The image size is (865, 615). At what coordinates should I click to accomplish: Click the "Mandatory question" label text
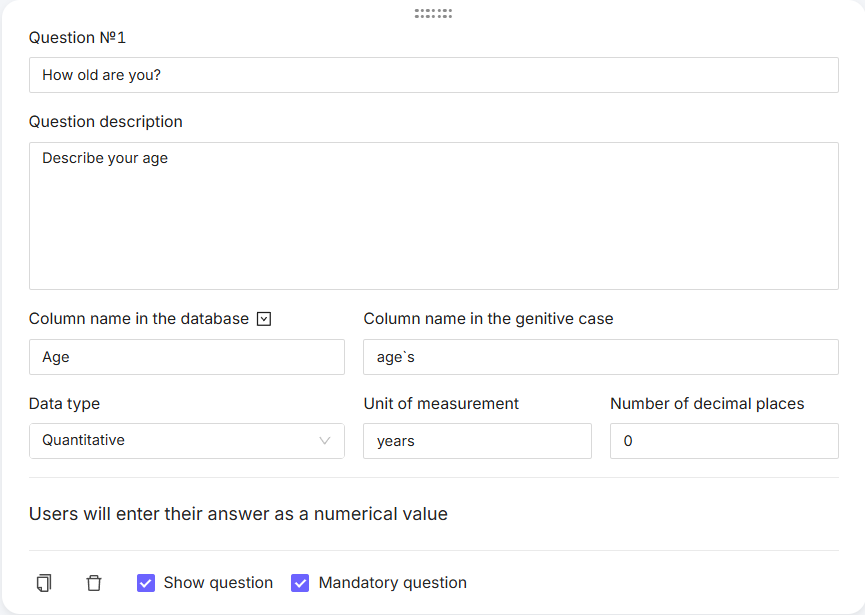tap(392, 583)
